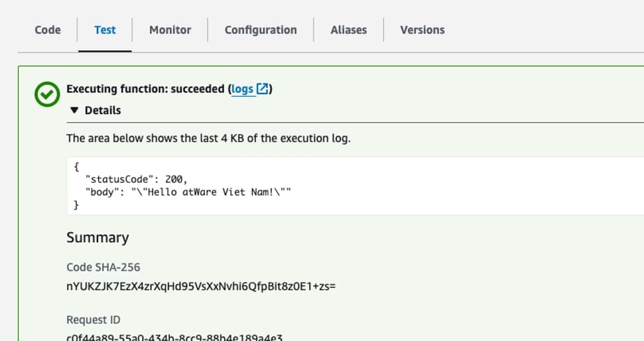Collapse the Details disclosure triangle

click(x=74, y=110)
